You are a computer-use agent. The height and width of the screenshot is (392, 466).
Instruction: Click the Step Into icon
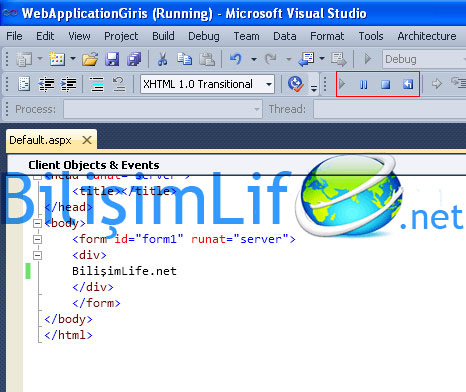pos(458,82)
